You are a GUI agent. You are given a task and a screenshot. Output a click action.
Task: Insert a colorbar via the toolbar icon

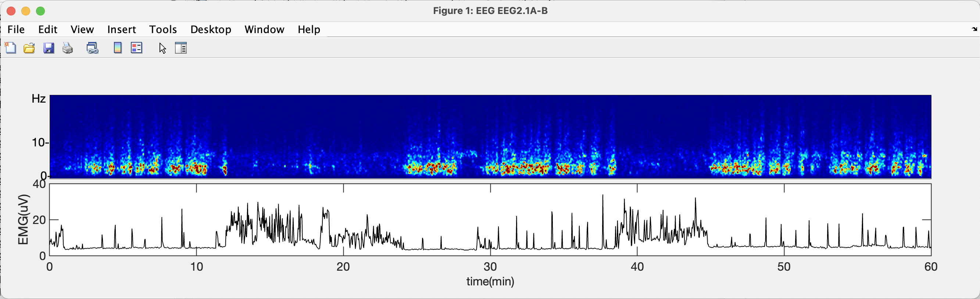[118, 48]
